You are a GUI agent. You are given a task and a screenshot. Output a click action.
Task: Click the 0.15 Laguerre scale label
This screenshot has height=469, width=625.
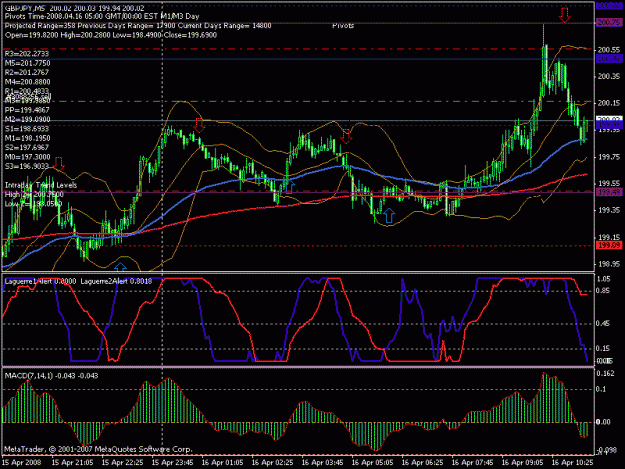[x=603, y=348]
